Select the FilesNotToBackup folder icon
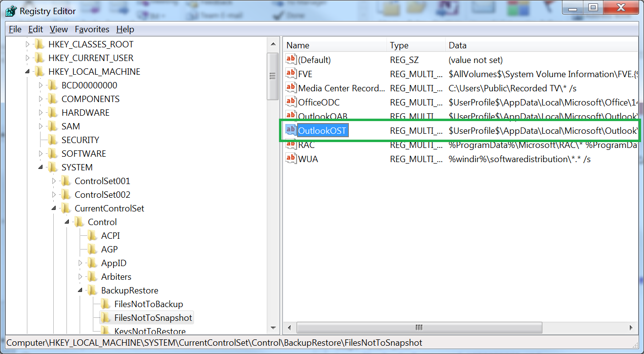The width and height of the screenshot is (644, 354). click(x=106, y=304)
